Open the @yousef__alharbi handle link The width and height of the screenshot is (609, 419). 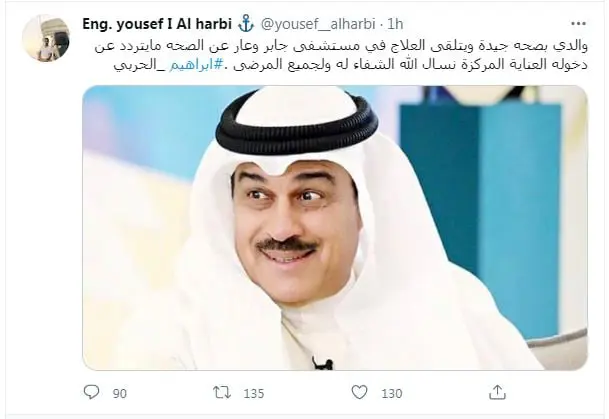tap(318, 24)
